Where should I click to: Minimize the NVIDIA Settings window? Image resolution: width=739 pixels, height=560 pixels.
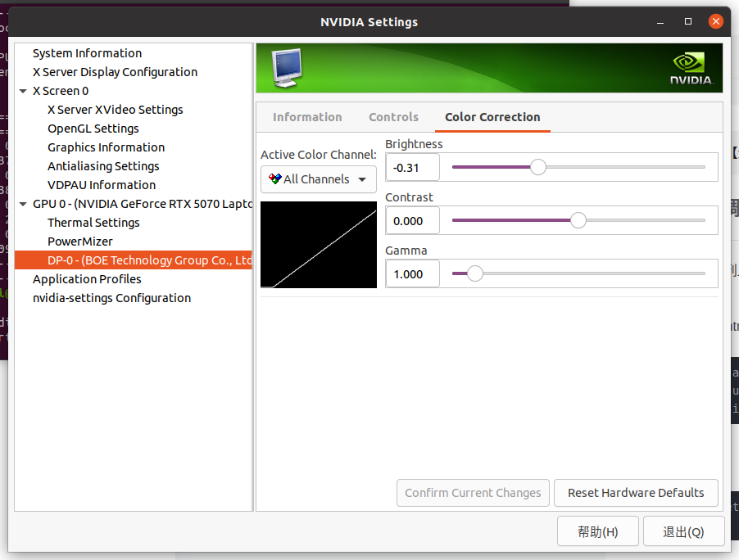tap(660, 22)
